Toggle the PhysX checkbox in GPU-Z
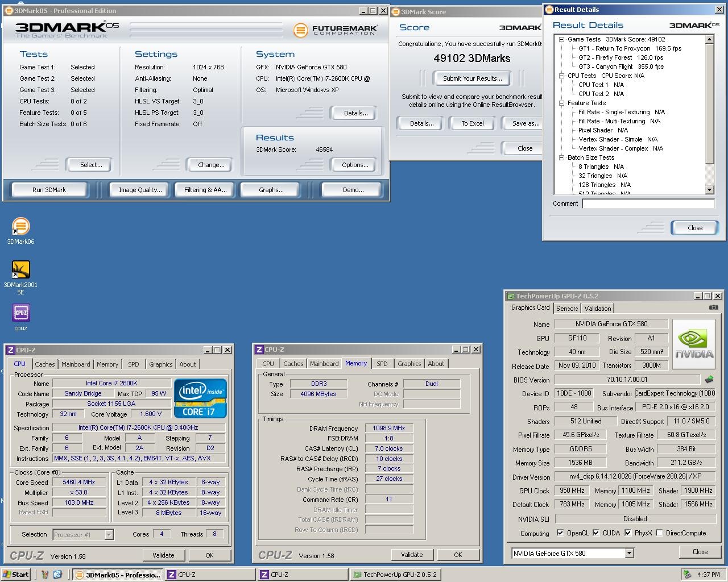Viewport: 728px width, 582px height. 628,533
